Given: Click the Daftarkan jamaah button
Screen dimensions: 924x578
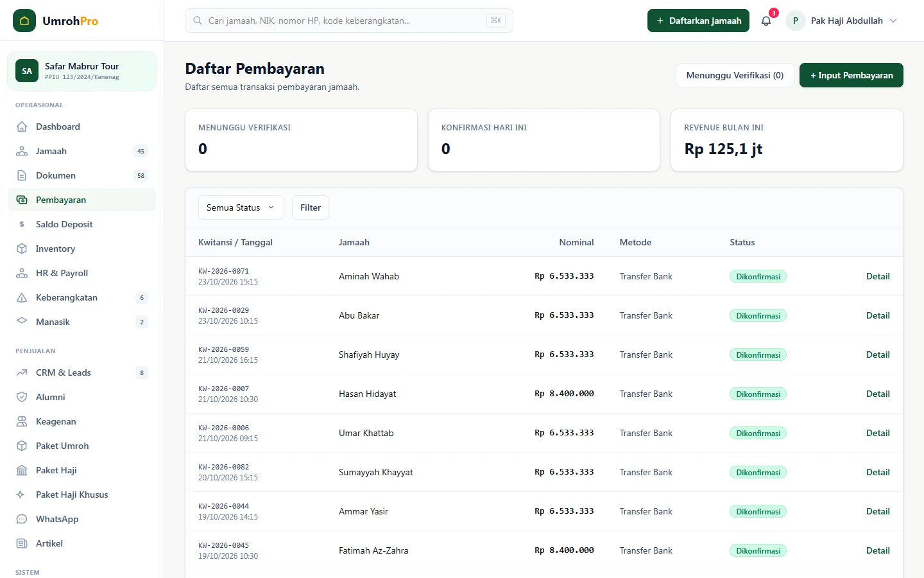Looking at the screenshot, I should click(698, 21).
